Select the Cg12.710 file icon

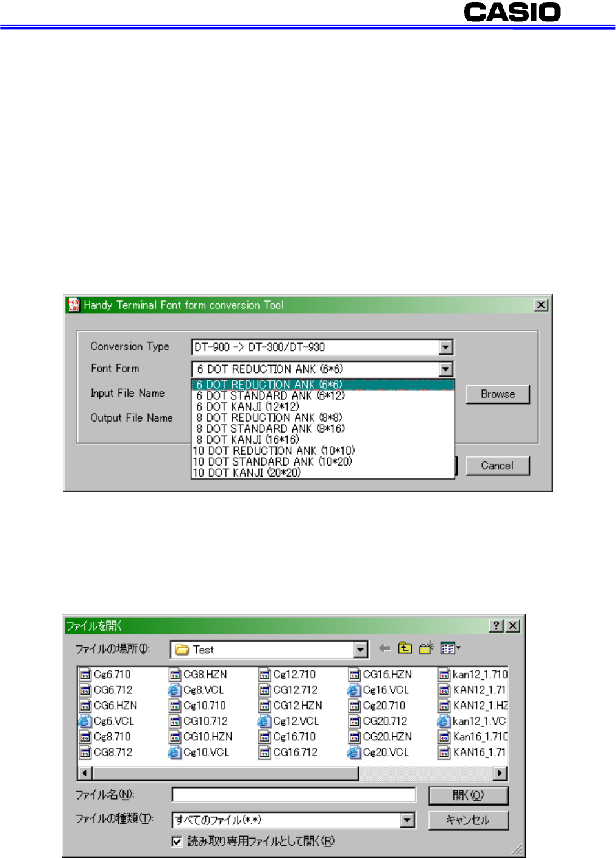(x=264, y=675)
